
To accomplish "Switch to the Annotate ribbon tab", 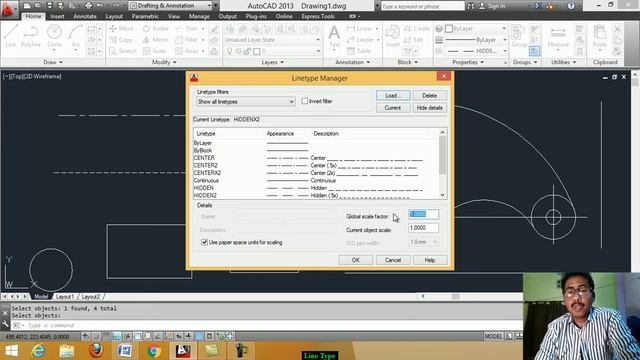I will tap(85, 16).
